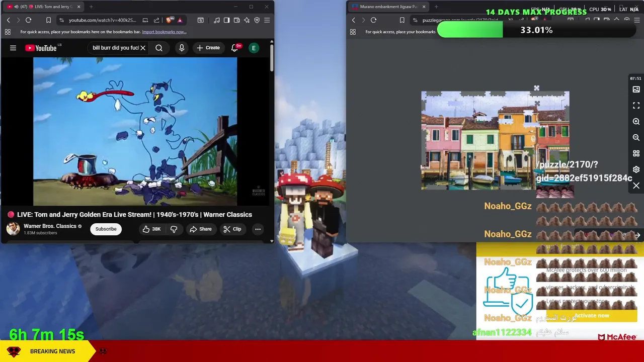This screenshot has width=644, height=362.
Task: Zoom in on the puzzle
Action: (x=636, y=122)
